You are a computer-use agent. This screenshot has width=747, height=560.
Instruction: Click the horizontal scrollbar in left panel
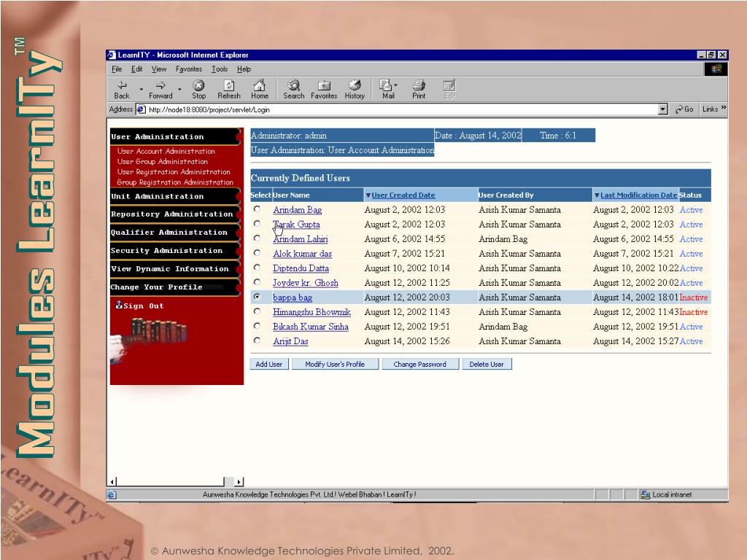(x=175, y=481)
